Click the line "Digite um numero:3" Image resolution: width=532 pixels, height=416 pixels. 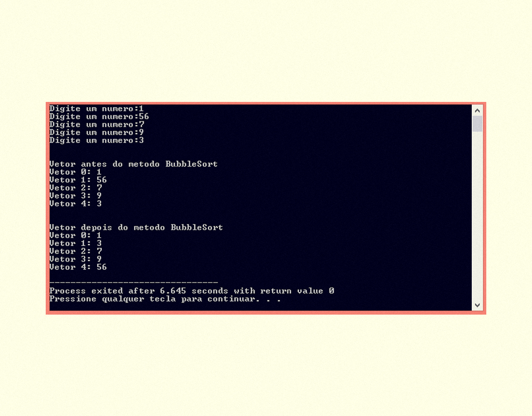click(96, 140)
